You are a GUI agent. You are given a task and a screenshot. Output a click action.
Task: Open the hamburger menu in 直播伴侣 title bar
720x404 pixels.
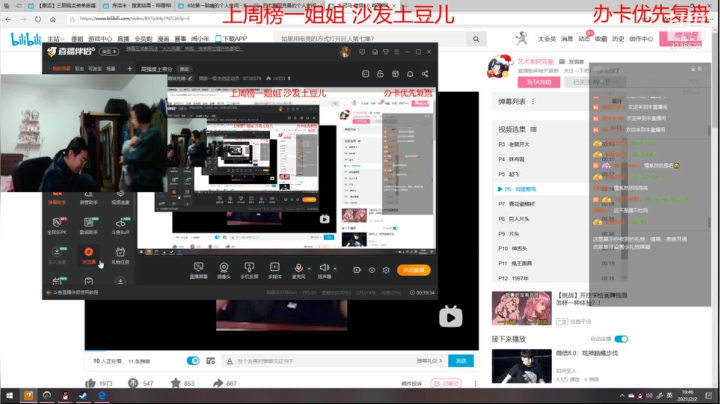click(396, 52)
